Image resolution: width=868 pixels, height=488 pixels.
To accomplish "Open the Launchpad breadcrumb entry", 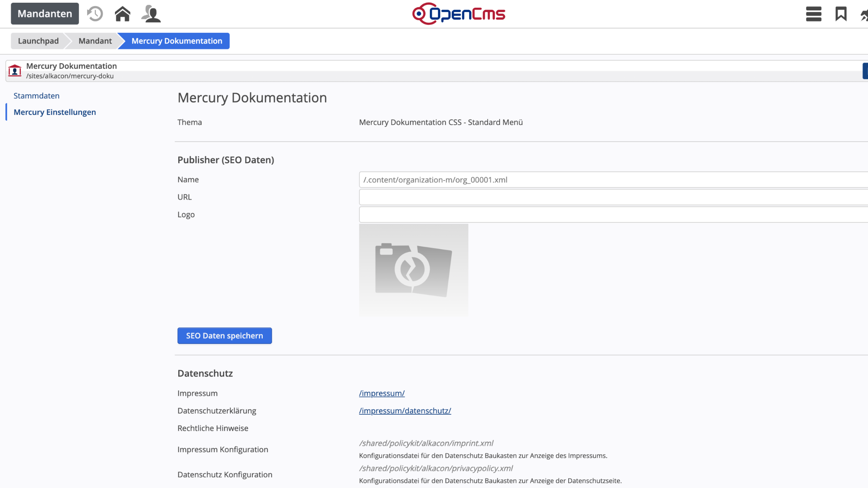I will pyautogui.click(x=38, y=41).
